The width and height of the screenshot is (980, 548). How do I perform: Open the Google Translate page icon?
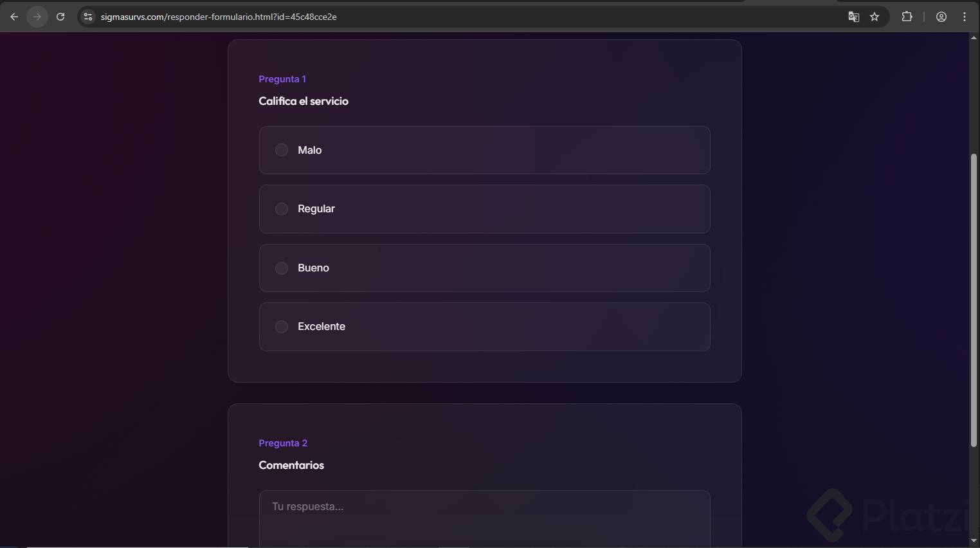click(x=853, y=17)
